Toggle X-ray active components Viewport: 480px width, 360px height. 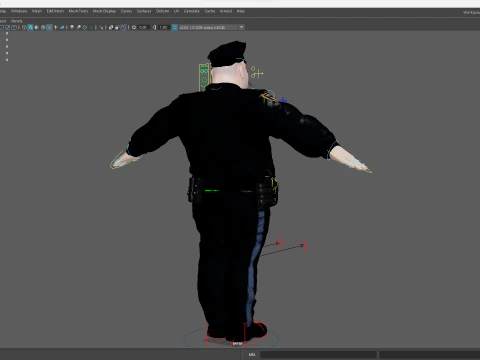[x=117, y=27]
